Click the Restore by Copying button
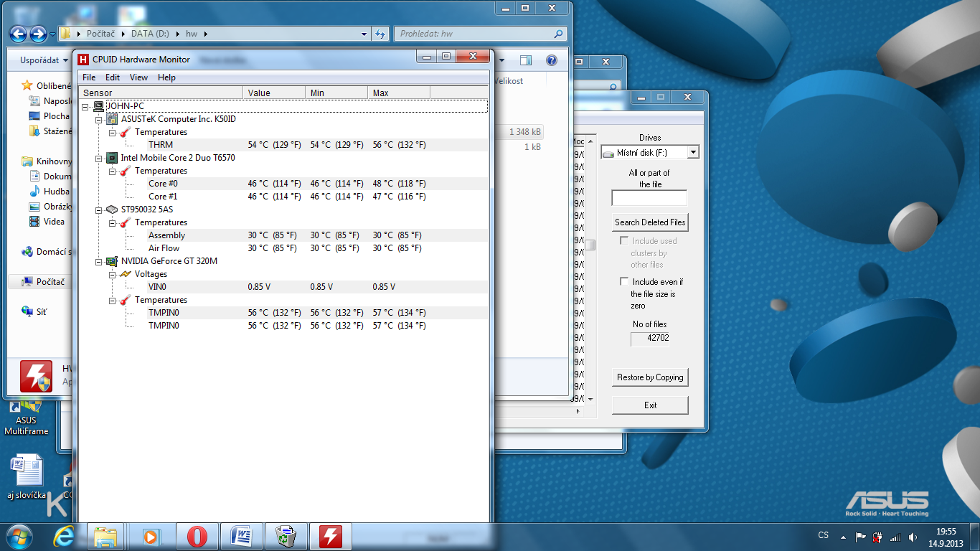Image resolution: width=980 pixels, height=551 pixels. (650, 377)
